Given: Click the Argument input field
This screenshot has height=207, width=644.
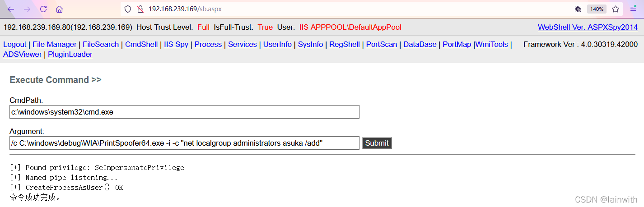Looking at the screenshot, I should pos(184,143).
